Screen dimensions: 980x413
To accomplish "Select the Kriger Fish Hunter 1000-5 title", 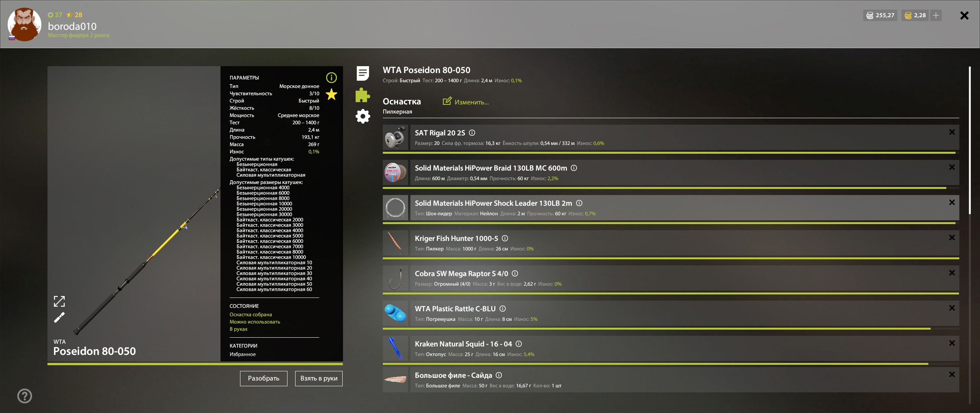I will (x=456, y=238).
